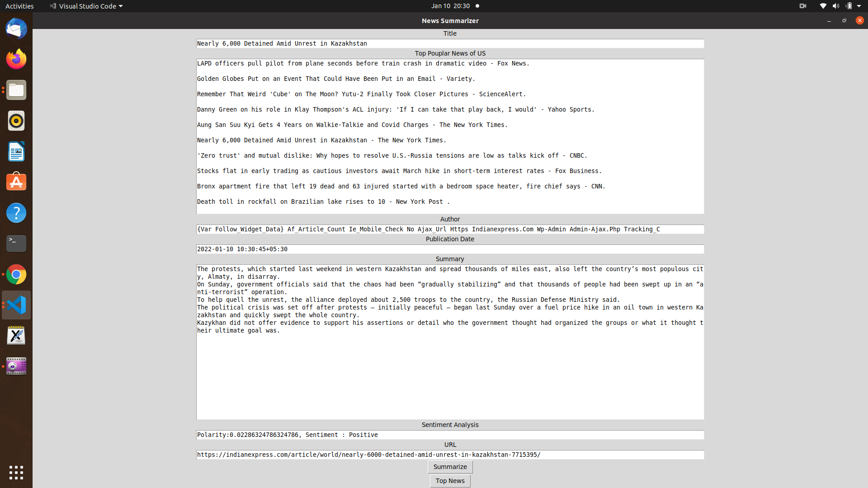Image resolution: width=868 pixels, height=488 pixels.
Task: Launch Google Chrome from the dock
Action: pyautogui.click(x=16, y=274)
